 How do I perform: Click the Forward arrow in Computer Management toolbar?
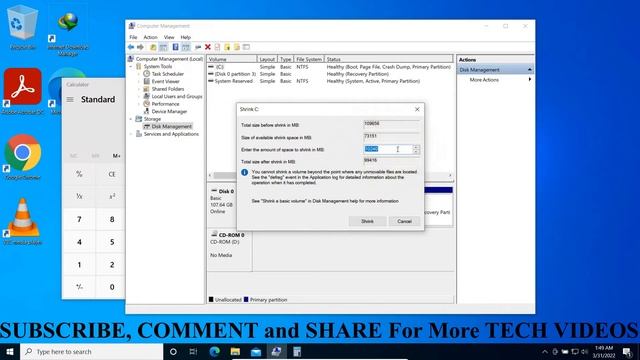click(140, 47)
